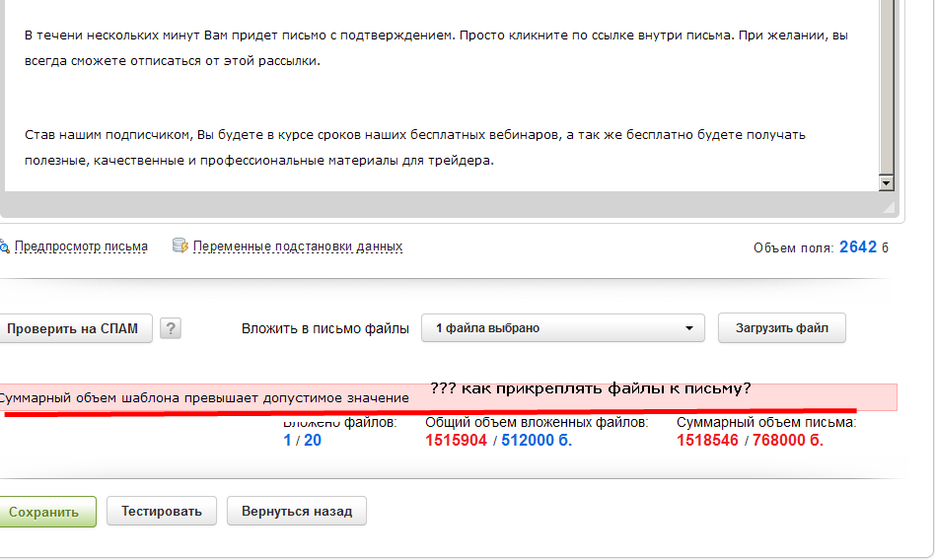Click the label 'Вложить в письмо файлы'
The height and width of the screenshot is (560, 935).
[x=325, y=328]
